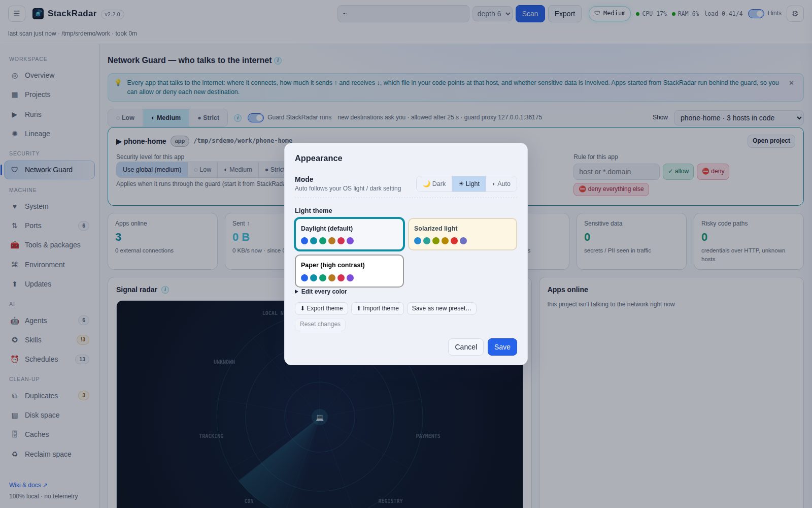
Task: Collapse the phone-home app row arrow
Action: [119, 141]
